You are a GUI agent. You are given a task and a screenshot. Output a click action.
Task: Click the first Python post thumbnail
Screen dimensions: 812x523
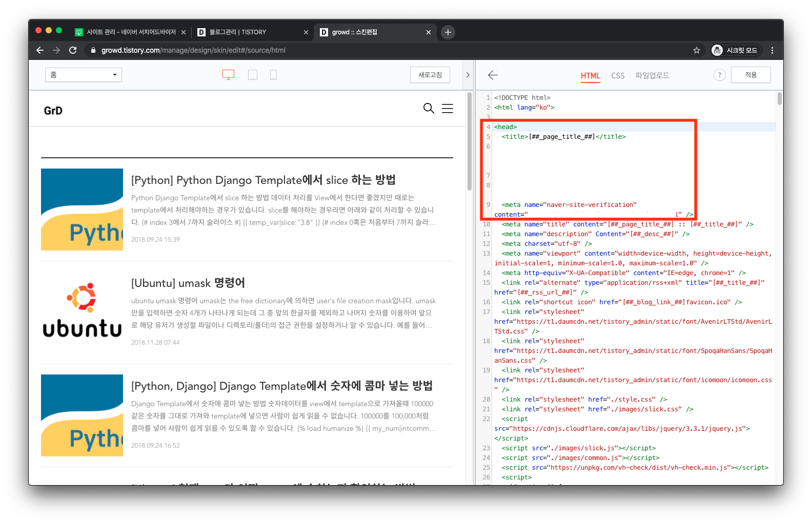coord(82,210)
